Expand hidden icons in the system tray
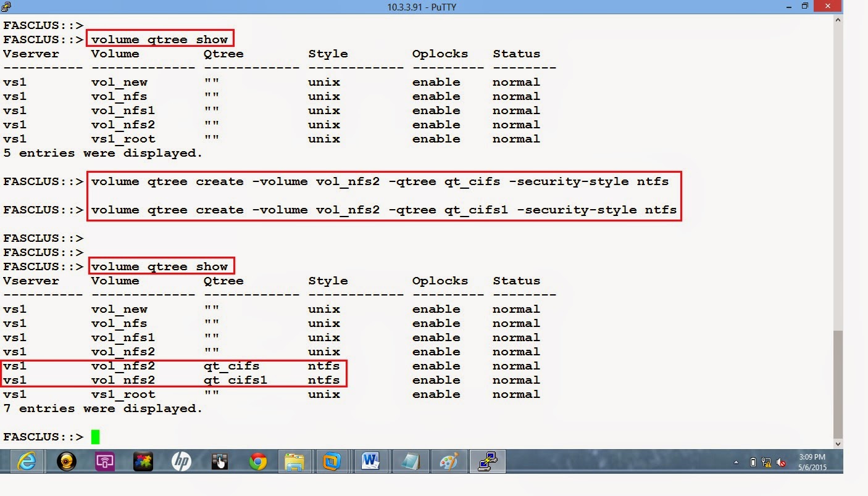This screenshot has height=496, width=868. [x=737, y=461]
